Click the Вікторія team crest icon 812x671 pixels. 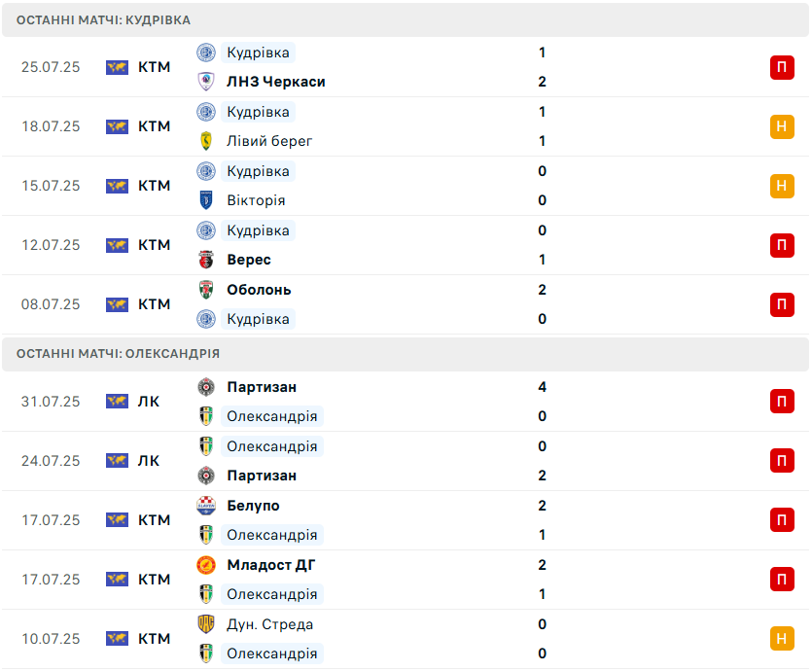(206, 200)
